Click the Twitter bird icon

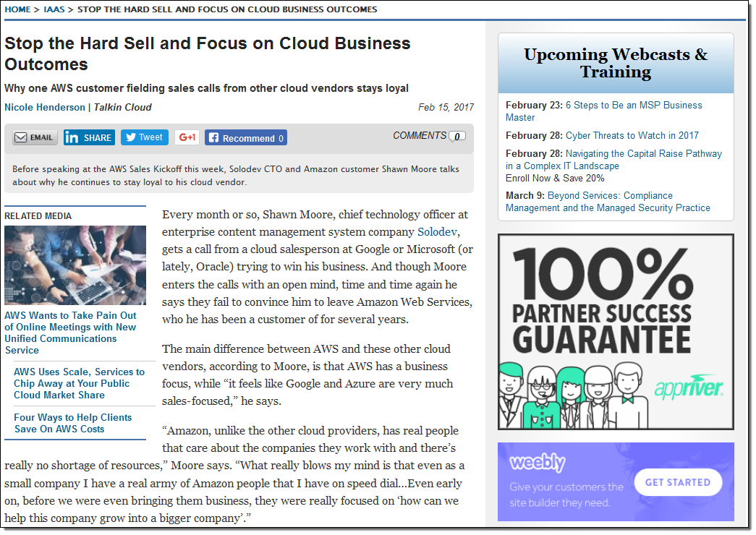pos(131,137)
